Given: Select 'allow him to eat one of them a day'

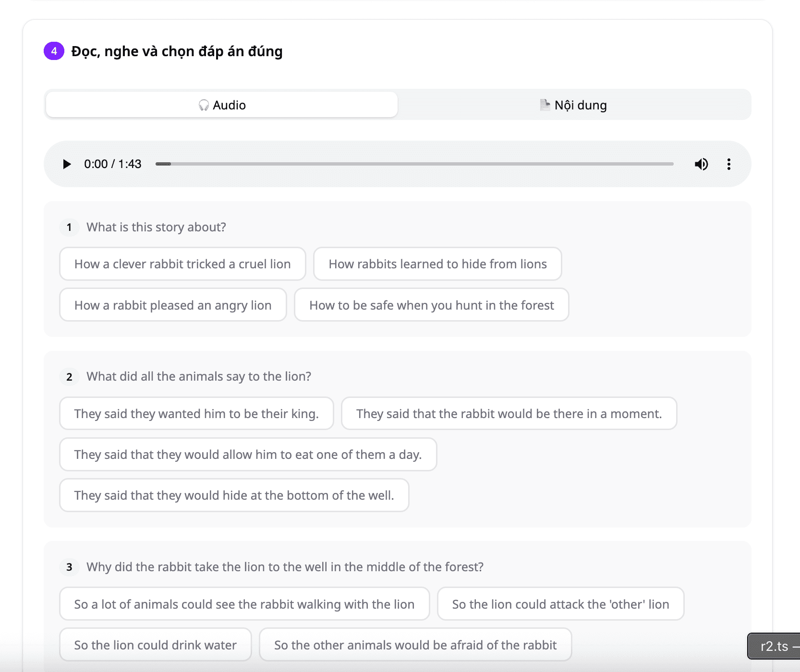Looking at the screenshot, I should pyautogui.click(x=248, y=454).
